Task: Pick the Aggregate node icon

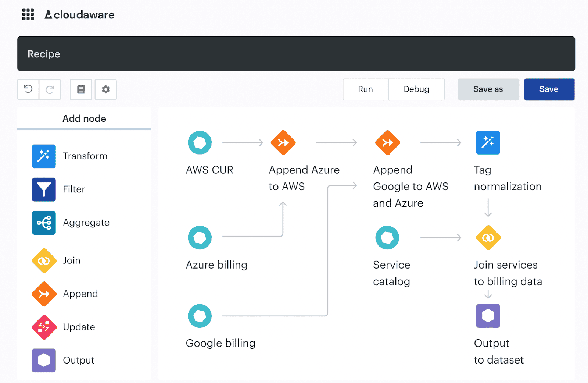Action: (x=44, y=223)
